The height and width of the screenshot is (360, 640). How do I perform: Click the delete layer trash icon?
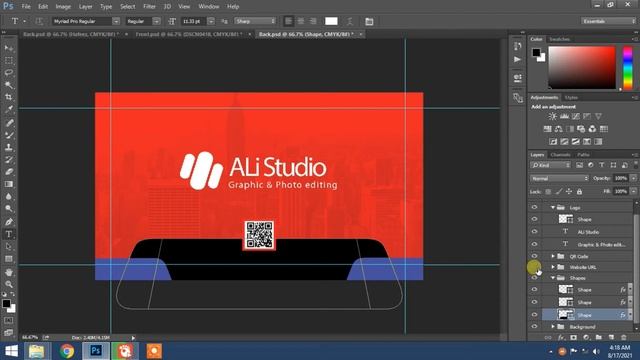coord(623,338)
